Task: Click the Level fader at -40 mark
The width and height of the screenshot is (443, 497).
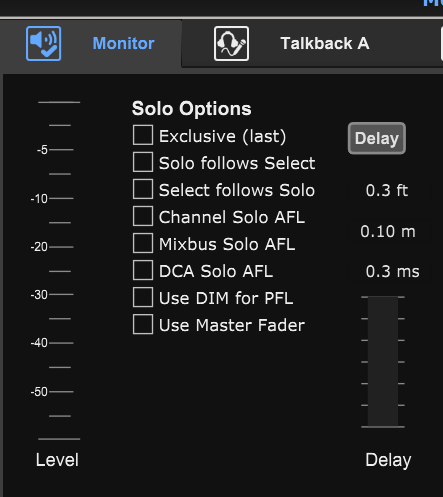Action: (61, 343)
